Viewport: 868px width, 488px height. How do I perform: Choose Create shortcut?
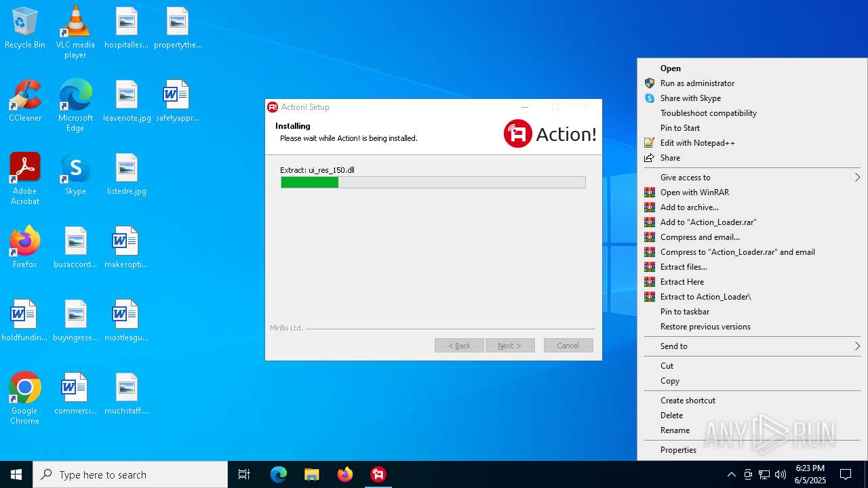[x=751, y=400]
